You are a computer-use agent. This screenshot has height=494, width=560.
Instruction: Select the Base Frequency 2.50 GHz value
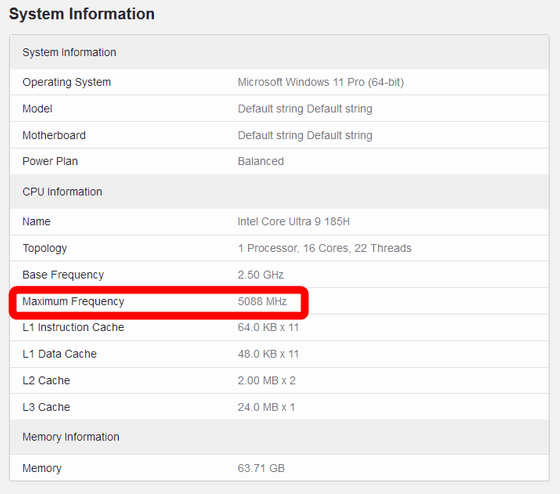(x=261, y=275)
